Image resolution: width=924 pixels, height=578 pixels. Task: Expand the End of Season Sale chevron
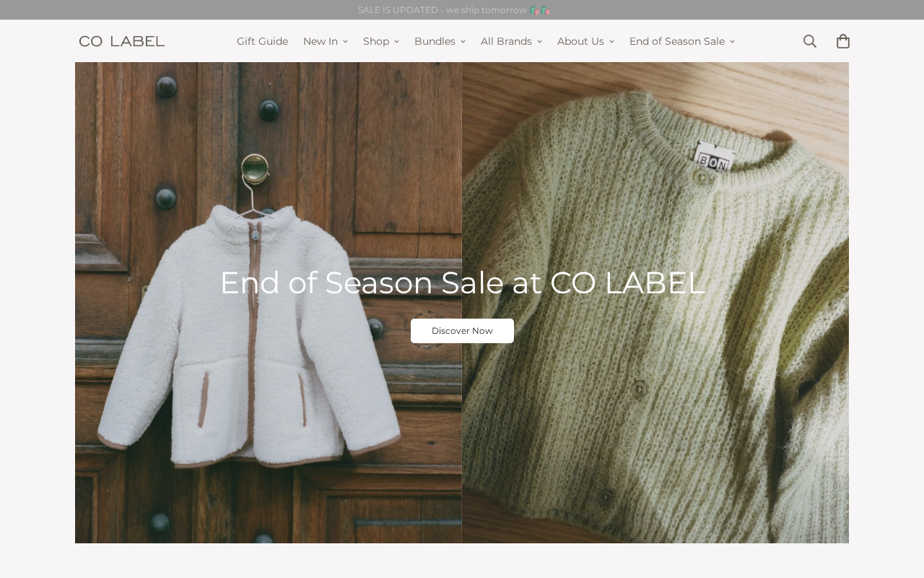pyautogui.click(x=732, y=42)
